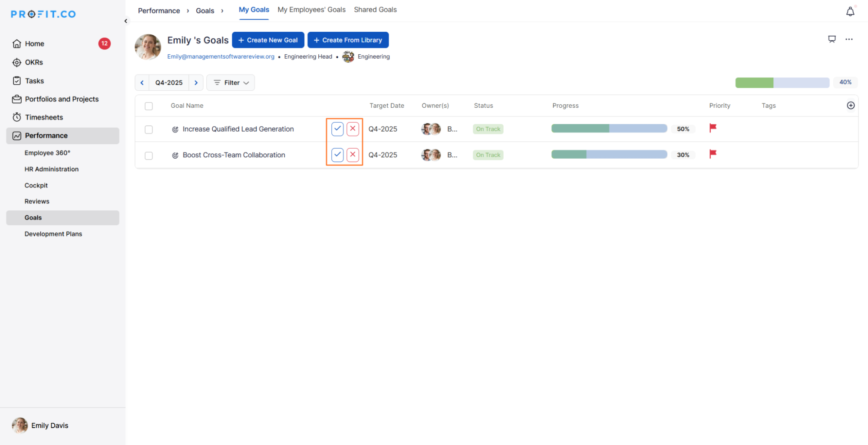Click overall 40% progress bar
This screenshot has height=445, width=868.
click(782, 83)
